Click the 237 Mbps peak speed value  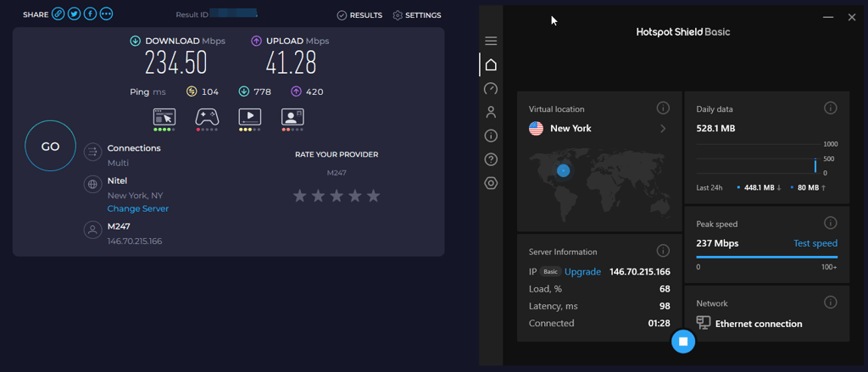click(x=717, y=243)
